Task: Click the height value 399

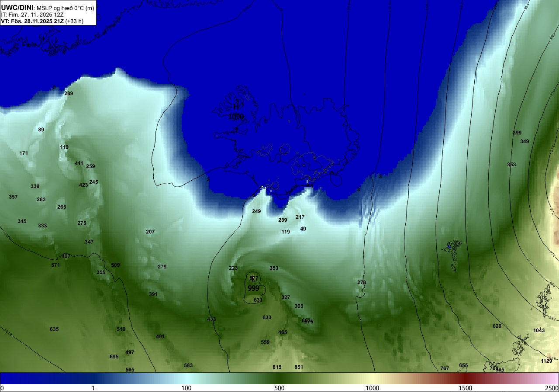Action: coord(517,133)
